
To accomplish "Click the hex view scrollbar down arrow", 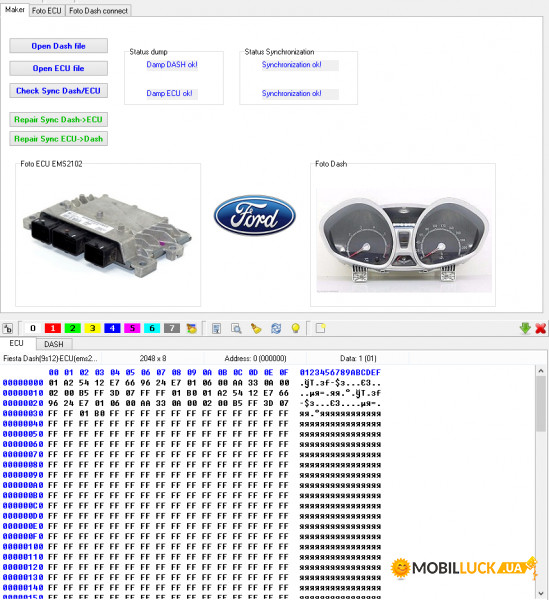I will pyautogui.click(x=541, y=593).
